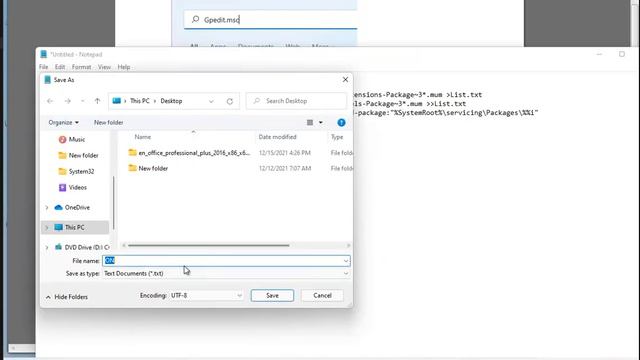Image resolution: width=640 pixels, height=360 pixels.
Task: Open Notepad Help menu
Action: (124, 67)
